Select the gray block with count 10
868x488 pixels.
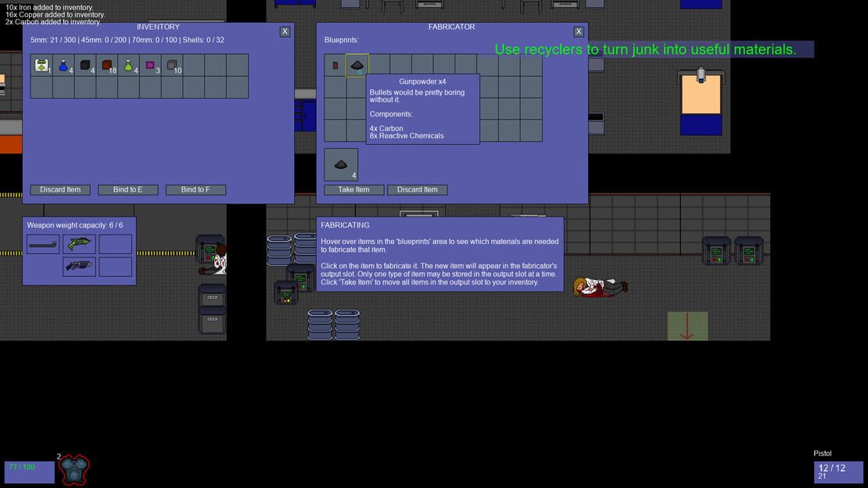click(x=172, y=66)
